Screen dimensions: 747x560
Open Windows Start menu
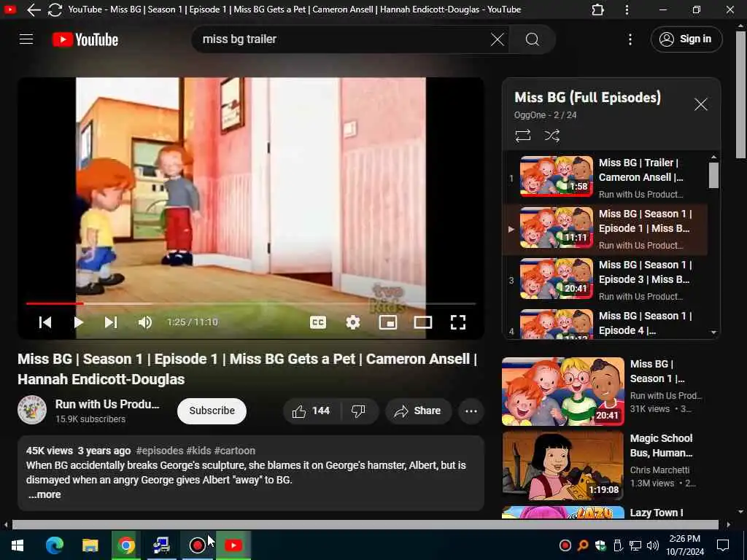tap(18, 545)
